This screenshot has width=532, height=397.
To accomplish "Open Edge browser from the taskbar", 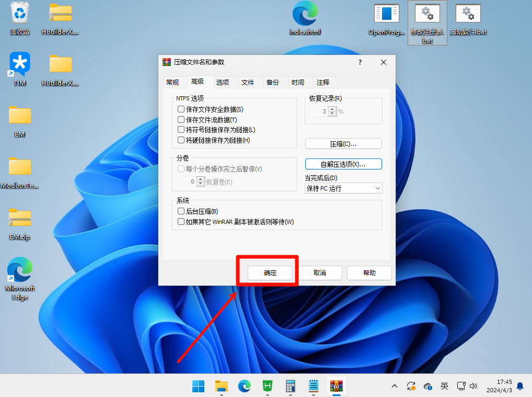I will pos(244,386).
